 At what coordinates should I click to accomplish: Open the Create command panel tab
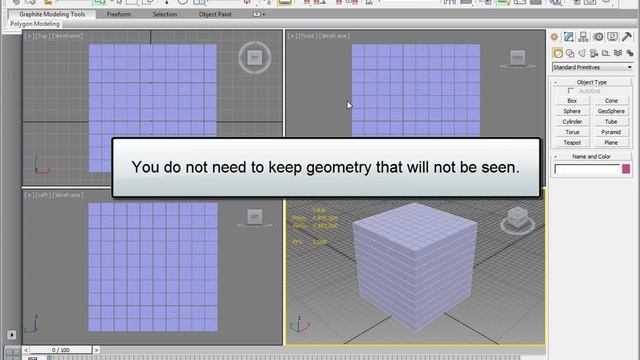click(554, 37)
